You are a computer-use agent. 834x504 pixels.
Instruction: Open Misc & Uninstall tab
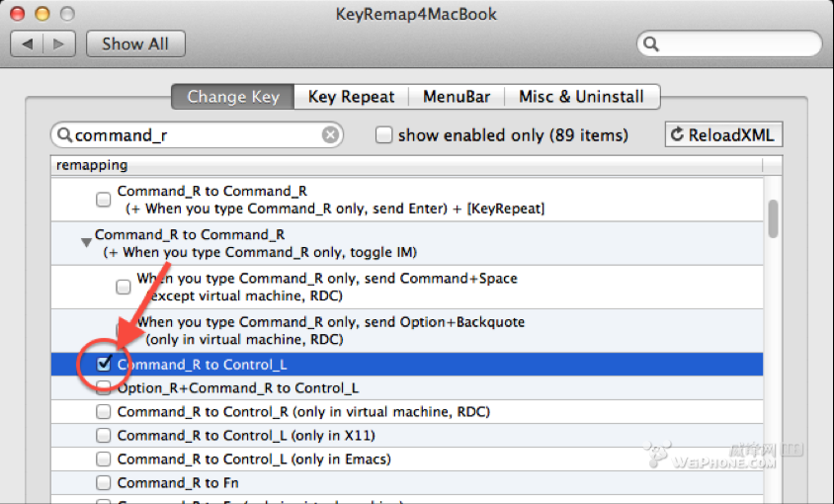tap(582, 97)
